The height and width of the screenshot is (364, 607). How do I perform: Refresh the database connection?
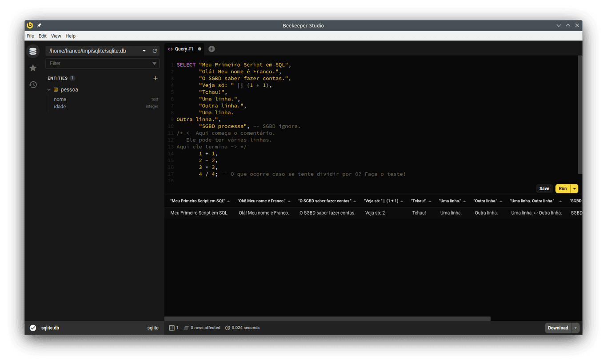pos(154,51)
